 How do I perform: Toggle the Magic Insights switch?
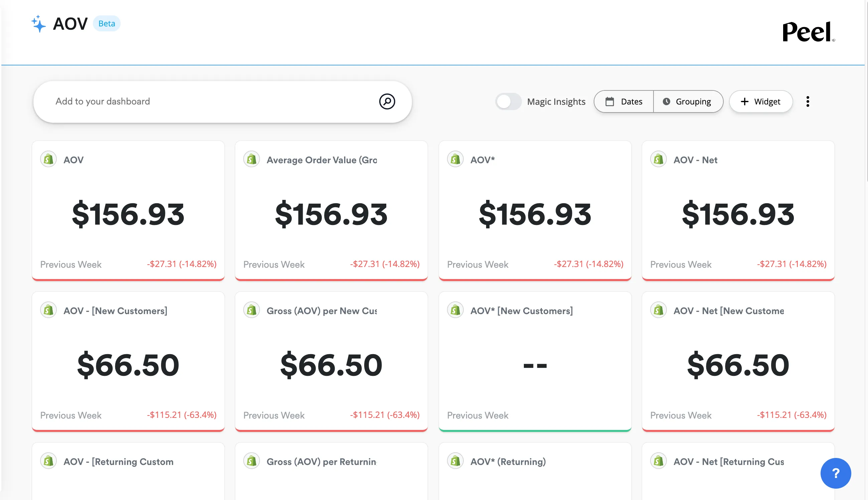pos(508,102)
